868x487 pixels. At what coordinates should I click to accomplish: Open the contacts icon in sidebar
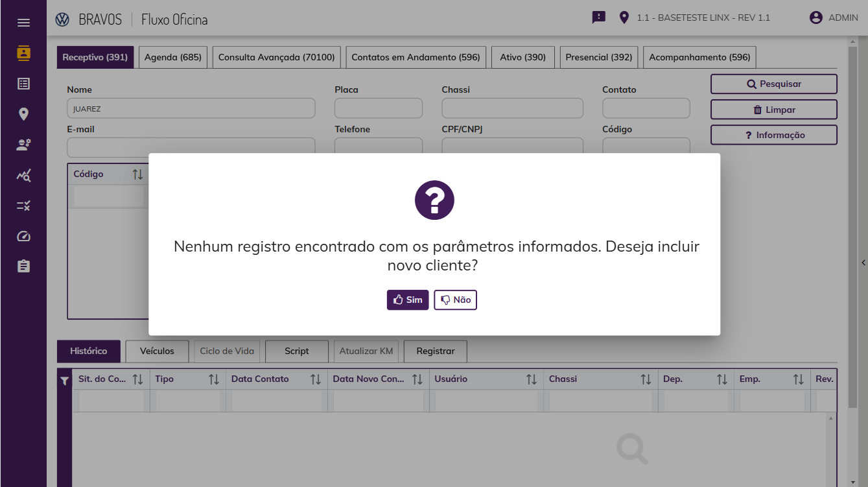point(23,53)
